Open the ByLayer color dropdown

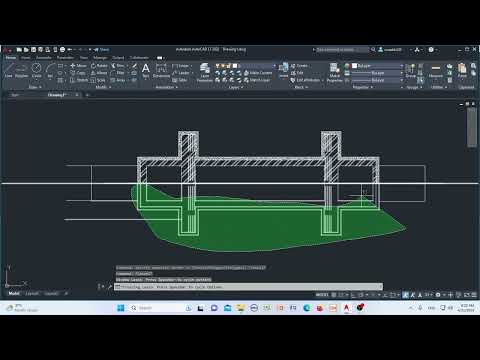pos(378,66)
